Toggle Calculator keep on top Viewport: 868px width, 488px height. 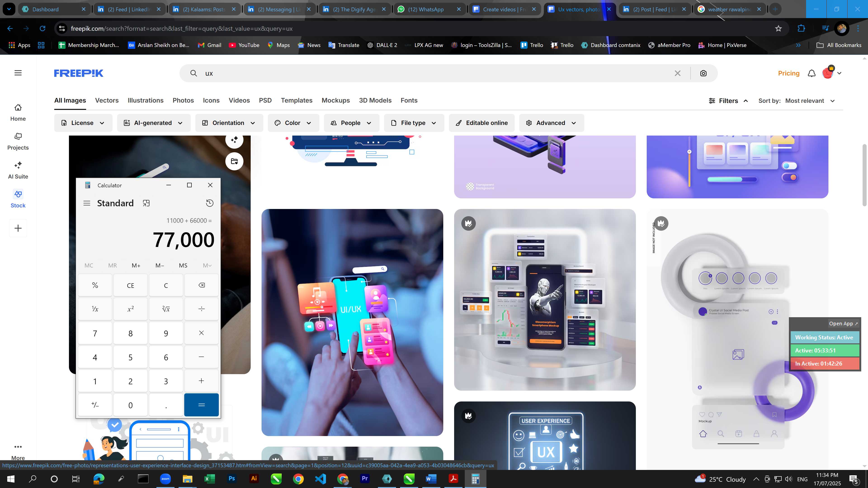point(146,203)
